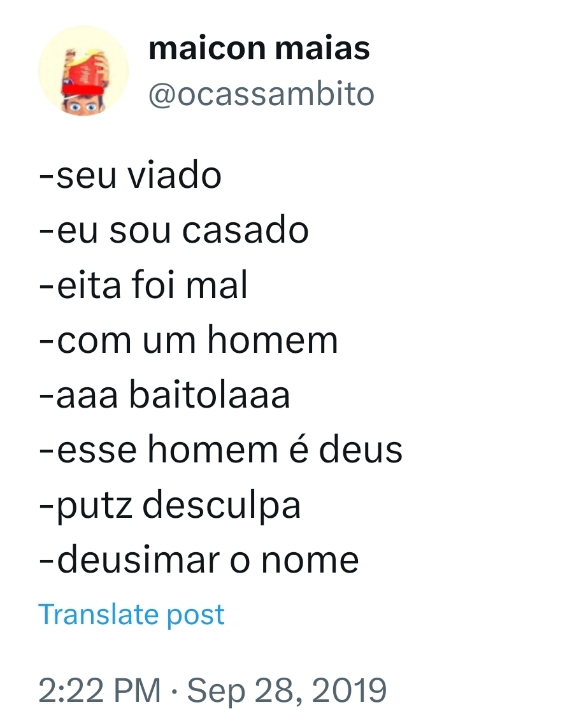Open the maicon maias display name
Viewport: 579px width, 728px height.
coord(259,49)
